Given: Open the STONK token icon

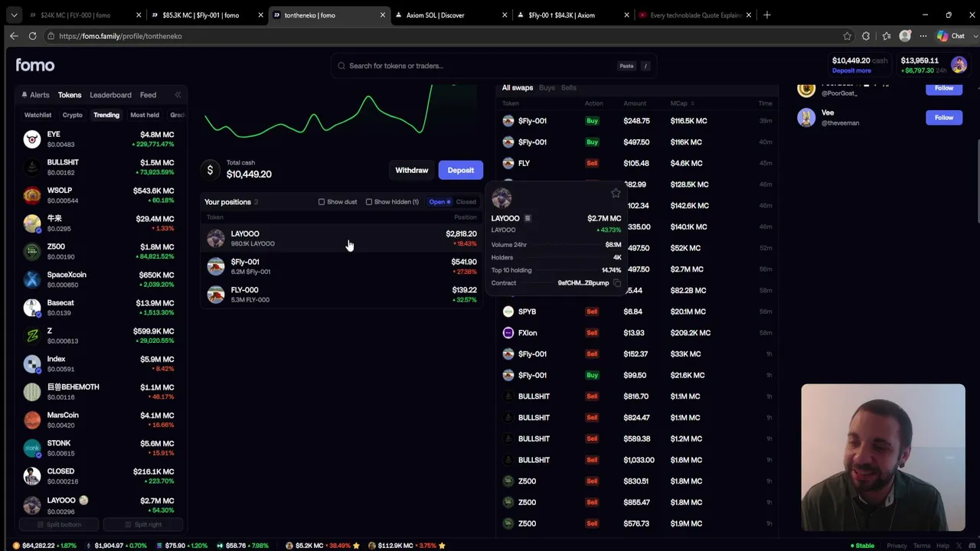Looking at the screenshot, I should click(x=31, y=448).
